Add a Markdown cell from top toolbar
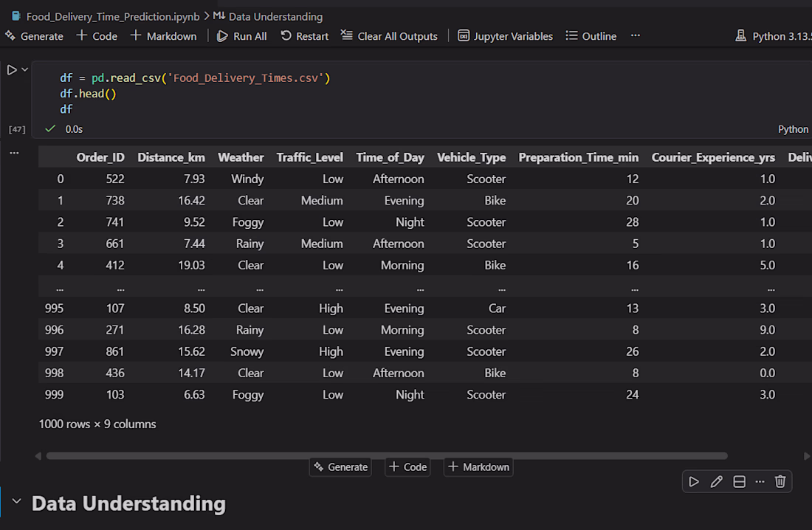 click(x=164, y=36)
